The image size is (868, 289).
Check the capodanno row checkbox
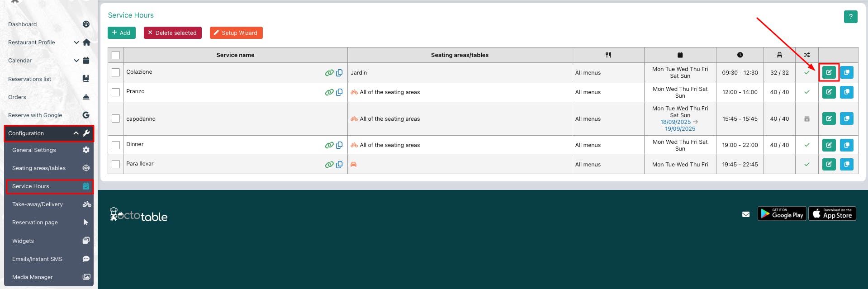pyautogui.click(x=116, y=118)
